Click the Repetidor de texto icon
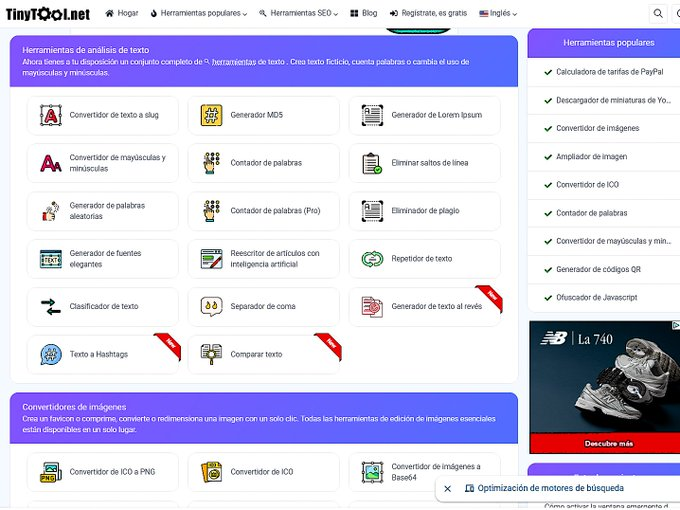 [372, 259]
